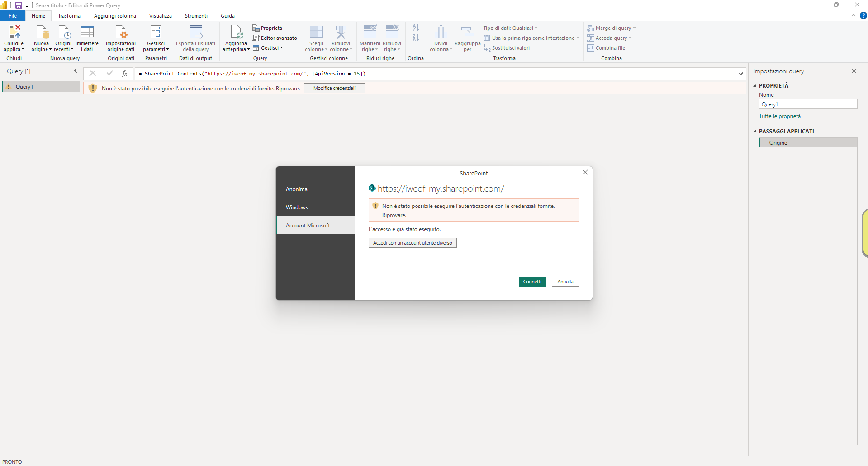Select Windows authentication method
868x466 pixels.
315,207
